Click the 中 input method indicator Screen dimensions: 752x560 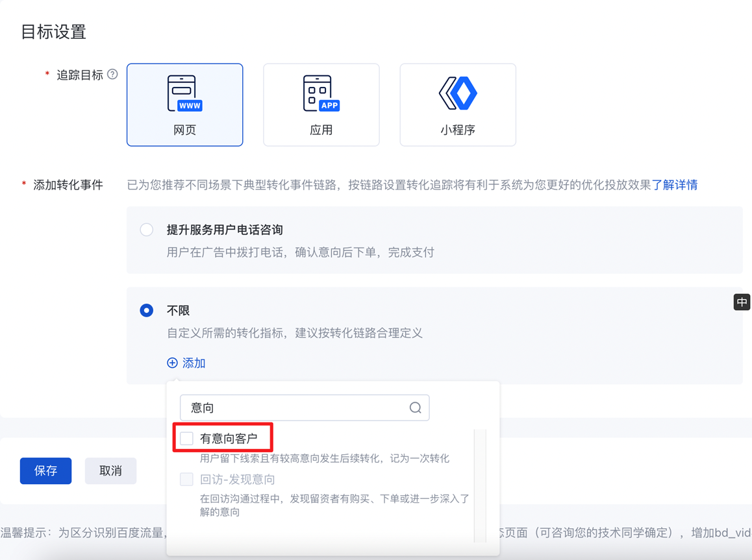click(742, 302)
